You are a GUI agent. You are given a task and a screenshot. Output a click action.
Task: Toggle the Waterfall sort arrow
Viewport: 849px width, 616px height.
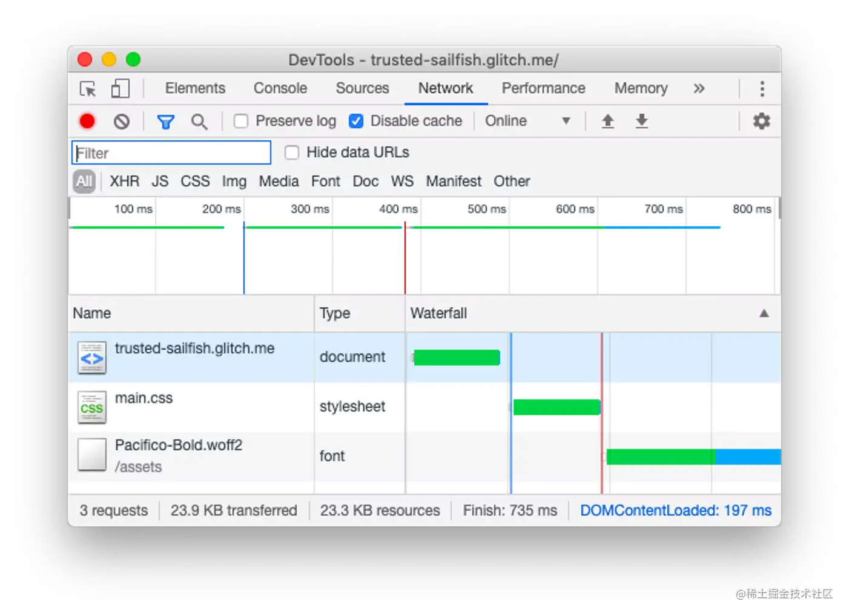(x=764, y=313)
